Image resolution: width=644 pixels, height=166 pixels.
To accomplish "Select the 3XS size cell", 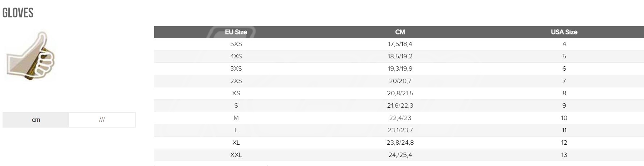I will point(236,69).
